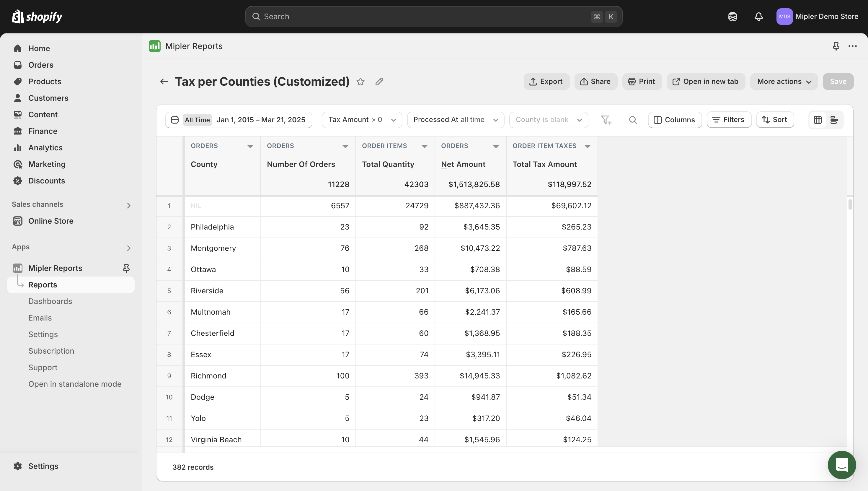Star the report as favorite
This screenshot has height=491, width=868.
click(x=360, y=82)
